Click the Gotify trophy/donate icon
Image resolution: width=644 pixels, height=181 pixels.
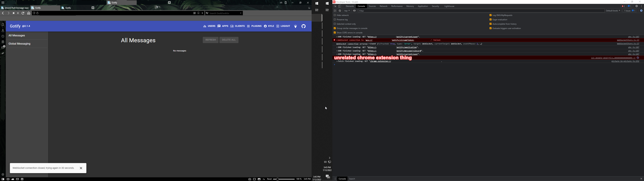pyautogui.click(x=296, y=26)
